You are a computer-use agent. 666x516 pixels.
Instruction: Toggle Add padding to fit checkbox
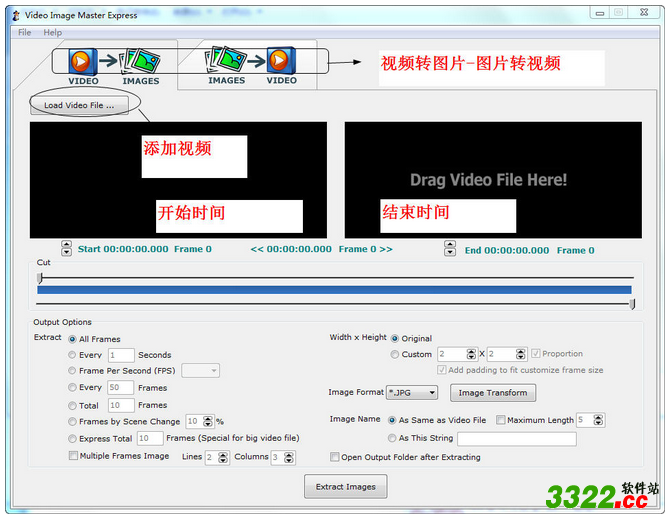(x=442, y=370)
